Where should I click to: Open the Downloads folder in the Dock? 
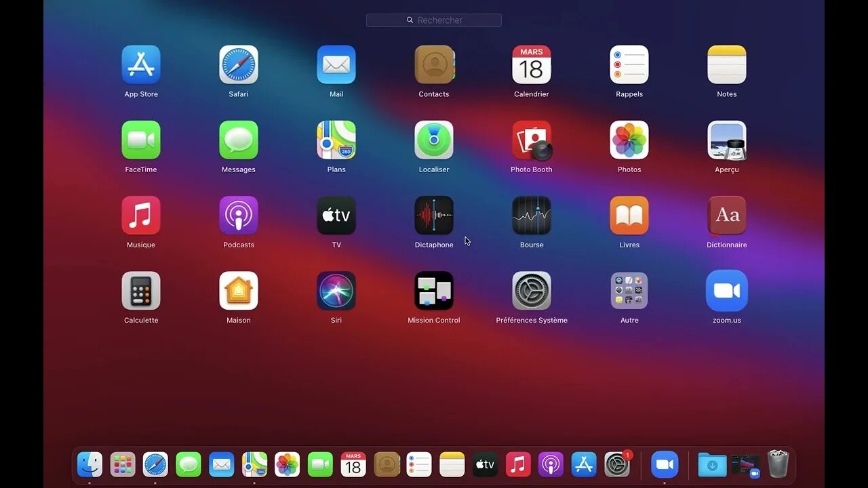pos(713,465)
